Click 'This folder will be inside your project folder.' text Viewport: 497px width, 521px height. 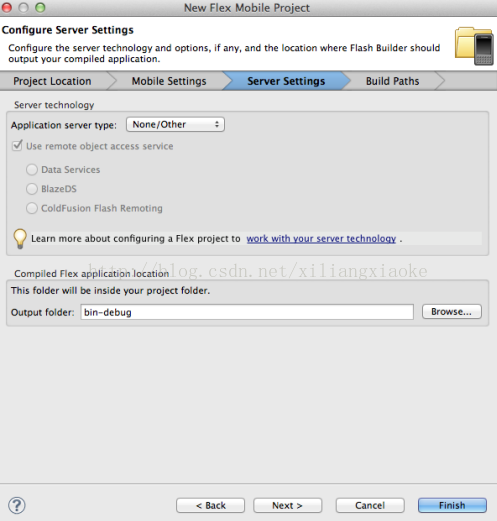pos(110,291)
